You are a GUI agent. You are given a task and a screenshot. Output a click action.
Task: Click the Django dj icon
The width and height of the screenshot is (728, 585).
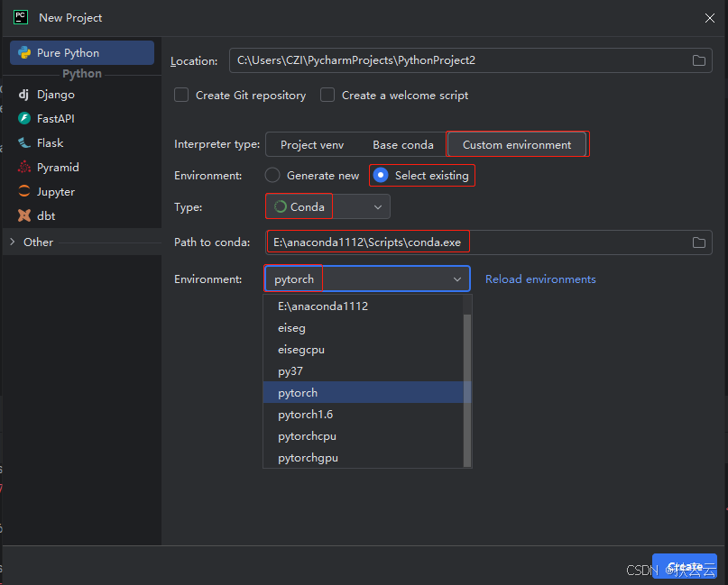pos(23,95)
